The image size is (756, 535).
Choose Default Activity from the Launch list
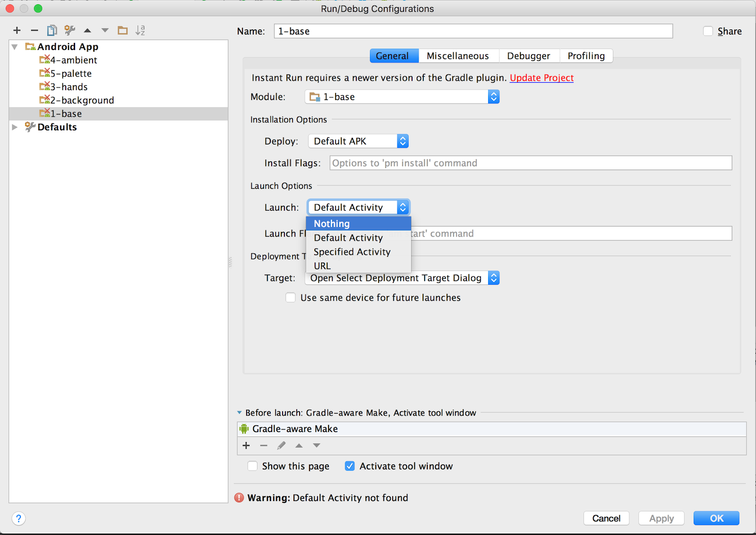point(359,238)
